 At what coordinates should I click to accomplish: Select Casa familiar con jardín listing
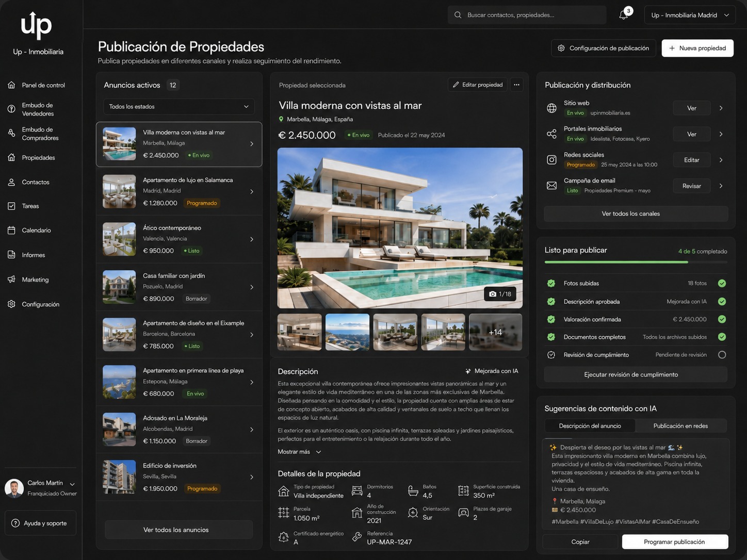(179, 287)
